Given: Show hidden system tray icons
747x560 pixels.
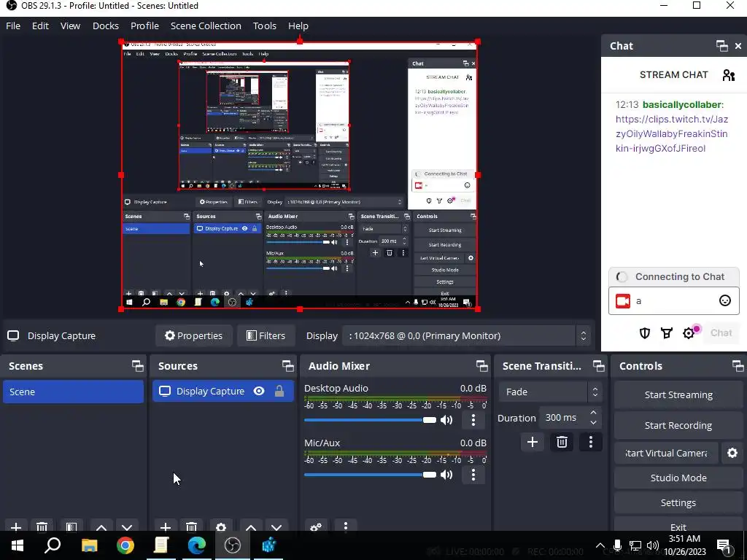Looking at the screenshot, I should pyautogui.click(x=600, y=545).
